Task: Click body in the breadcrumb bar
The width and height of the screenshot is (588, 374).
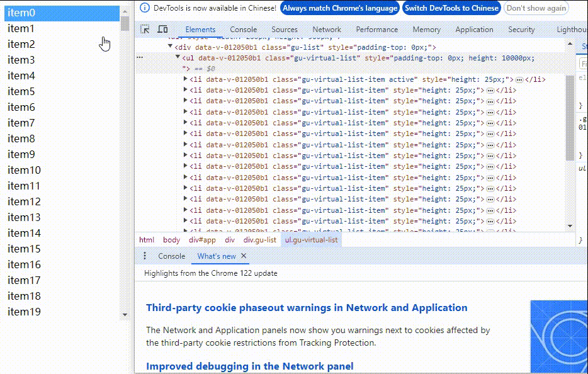Action: click(x=171, y=240)
